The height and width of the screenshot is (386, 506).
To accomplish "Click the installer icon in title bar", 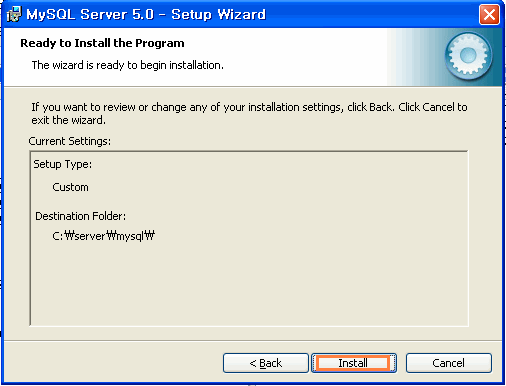I will (x=14, y=15).
